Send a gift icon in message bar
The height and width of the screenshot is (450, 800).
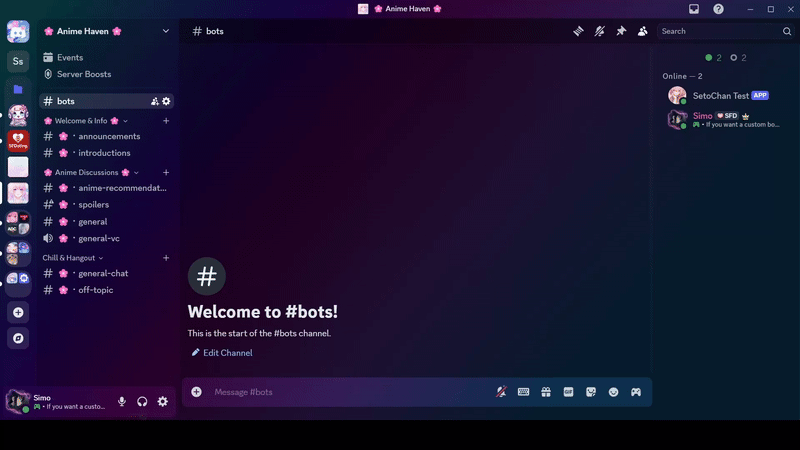546,392
